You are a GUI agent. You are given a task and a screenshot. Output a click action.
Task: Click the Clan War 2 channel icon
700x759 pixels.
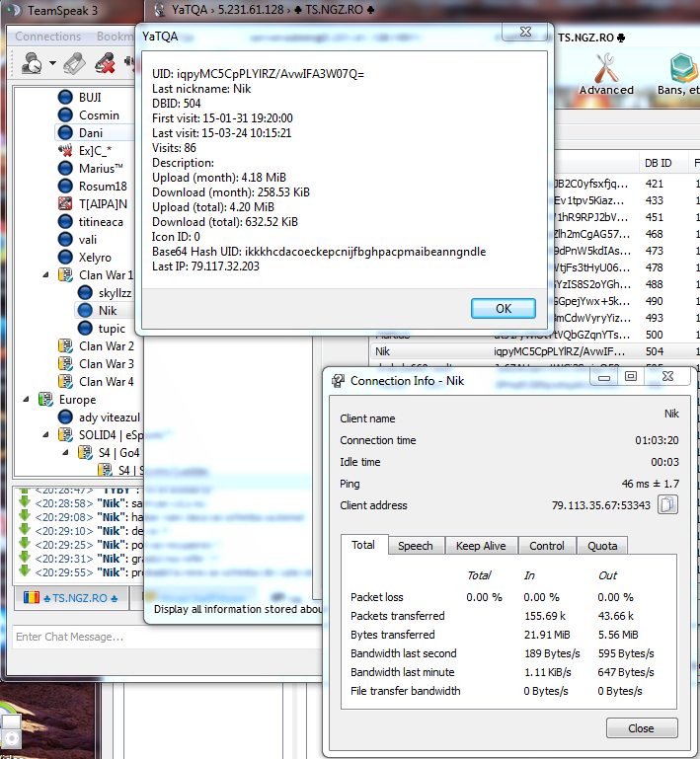(65, 346)
